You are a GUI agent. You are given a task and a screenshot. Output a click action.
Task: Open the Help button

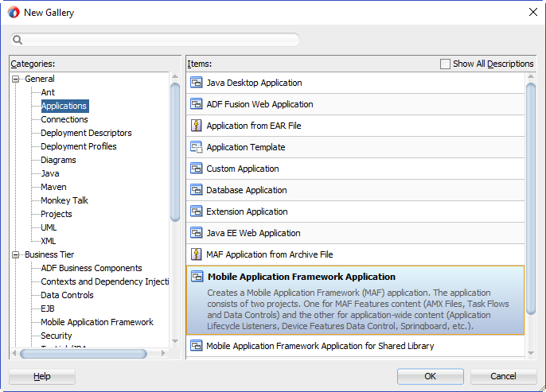coord(42,376)
